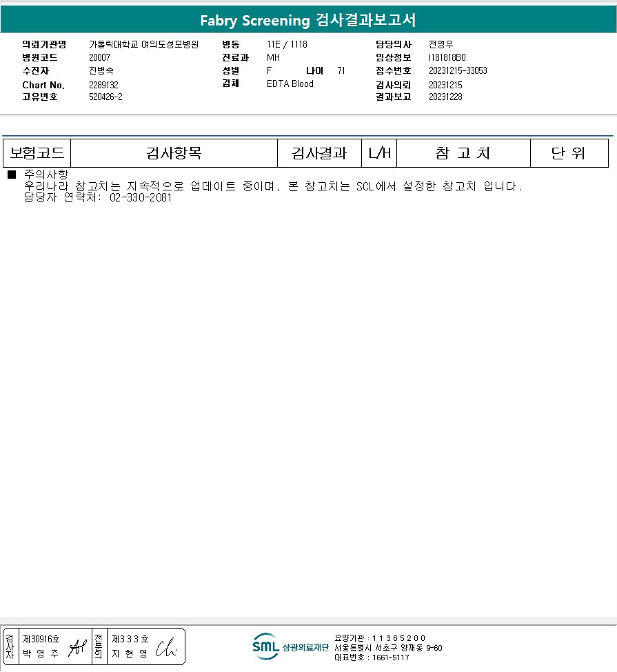Click the license number 제30916호
This screenshot has height=672, width=617.
pos(41,639)
